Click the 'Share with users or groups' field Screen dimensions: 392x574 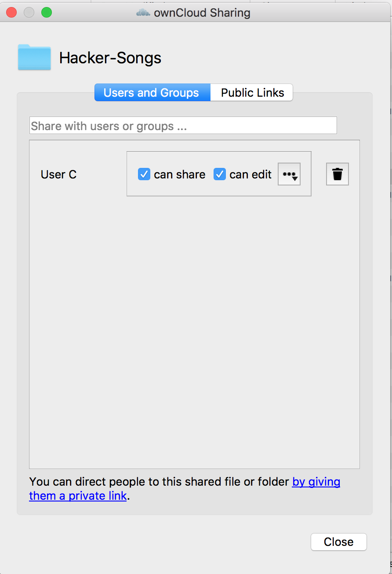point(183,125)
